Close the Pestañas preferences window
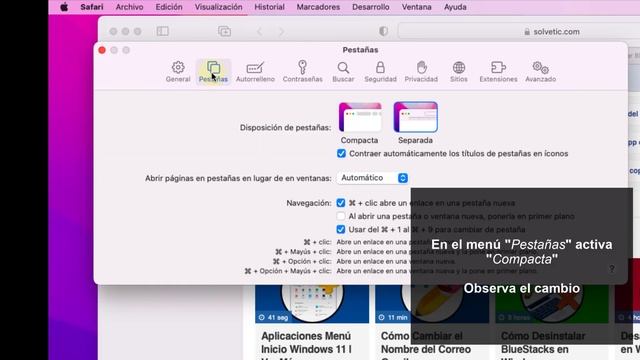Image resolution: width=640 pixels, height=360 pixels. pos(102,50)
